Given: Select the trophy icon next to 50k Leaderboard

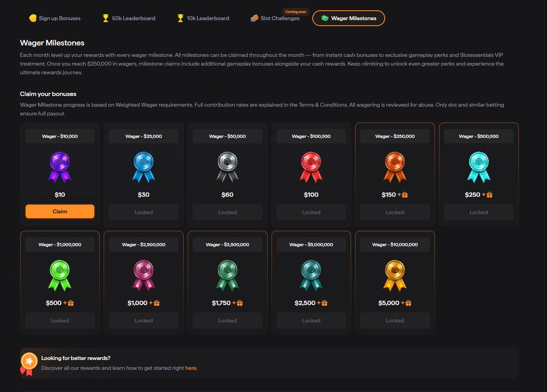Looking at the screenshot, I should click(105, 18).
